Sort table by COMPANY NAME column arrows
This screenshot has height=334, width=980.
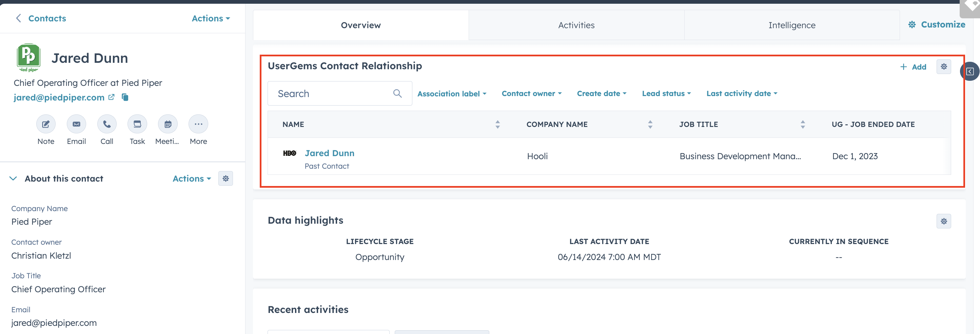tap(650, 124)
